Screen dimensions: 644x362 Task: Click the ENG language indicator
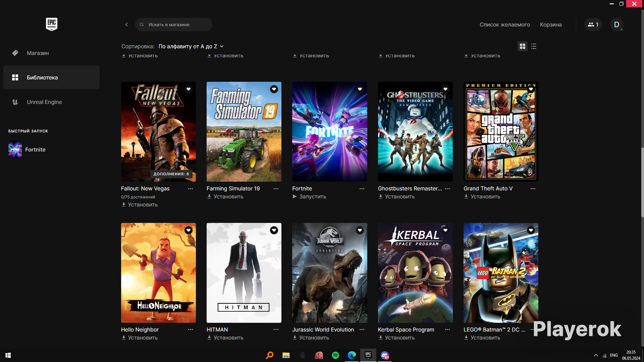coord(614,355)
